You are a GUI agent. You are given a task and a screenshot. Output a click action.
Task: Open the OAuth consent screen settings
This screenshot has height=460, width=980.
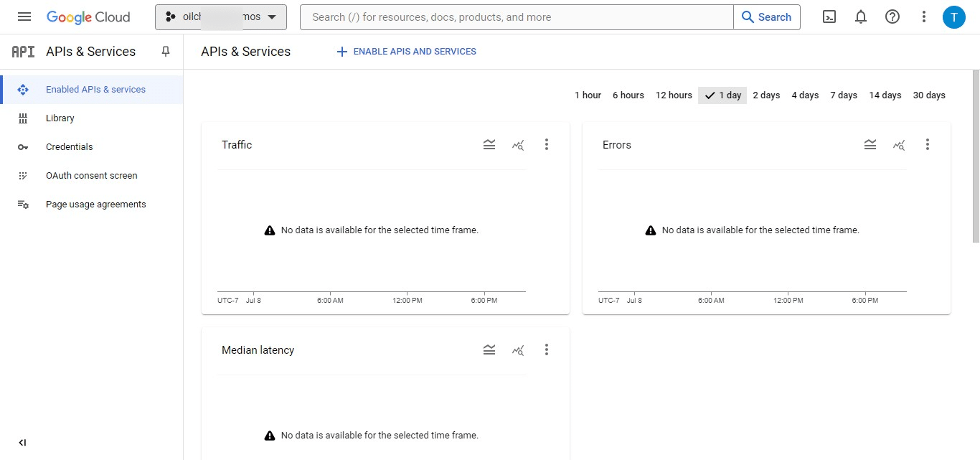(92, 175)
